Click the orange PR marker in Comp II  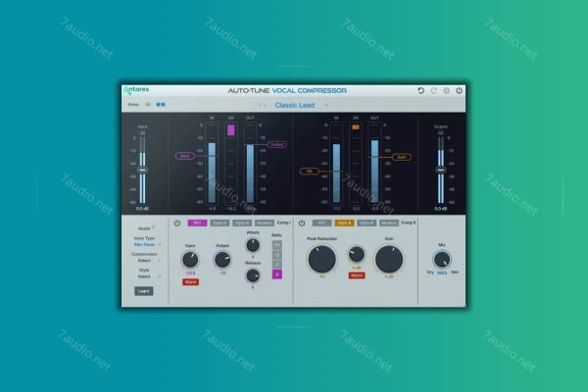(x=310, y=171)
